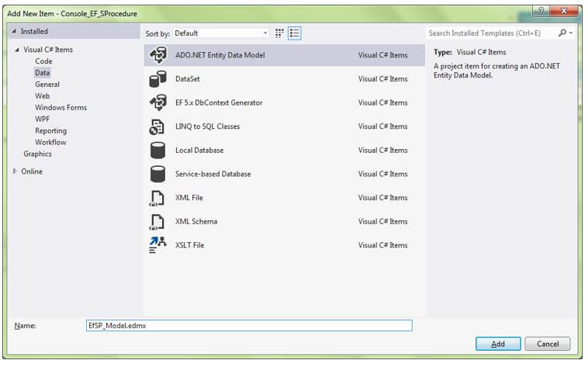This screenshot has height=367, width=588.
Task: Select the Windows Forms category
Action: pyautogui.click(x=61, y=108)
